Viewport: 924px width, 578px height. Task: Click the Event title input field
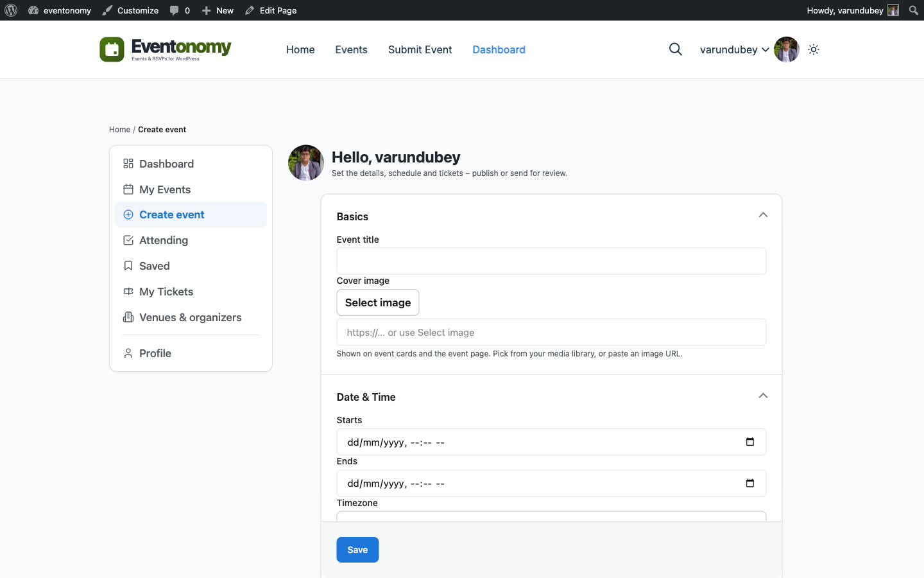point(551,261)
